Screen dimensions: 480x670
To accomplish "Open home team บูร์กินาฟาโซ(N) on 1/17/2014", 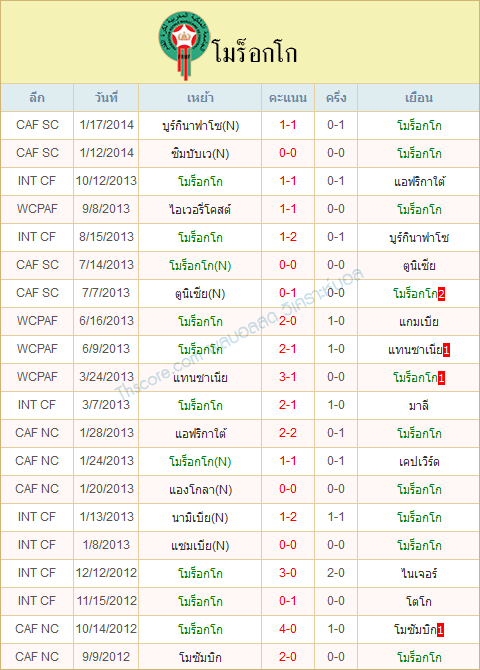I will [200, 126].
